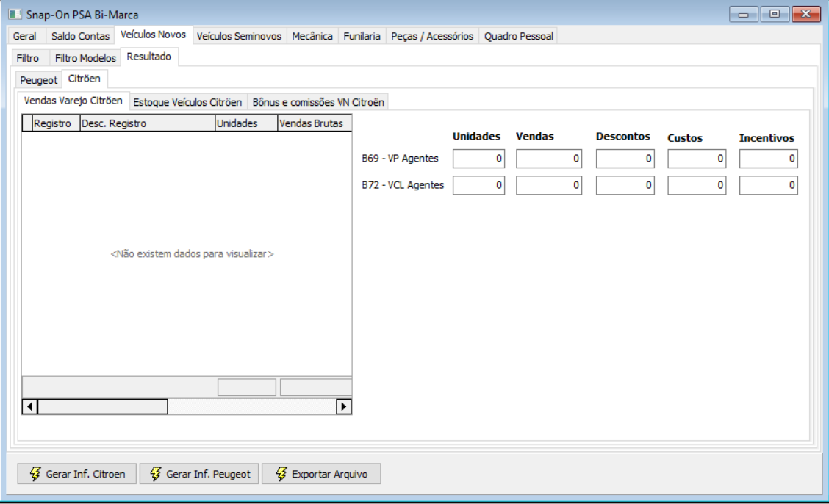
Task: Click the lightning icon on Gerar Inf. Citroen
Action: point(35,474)
